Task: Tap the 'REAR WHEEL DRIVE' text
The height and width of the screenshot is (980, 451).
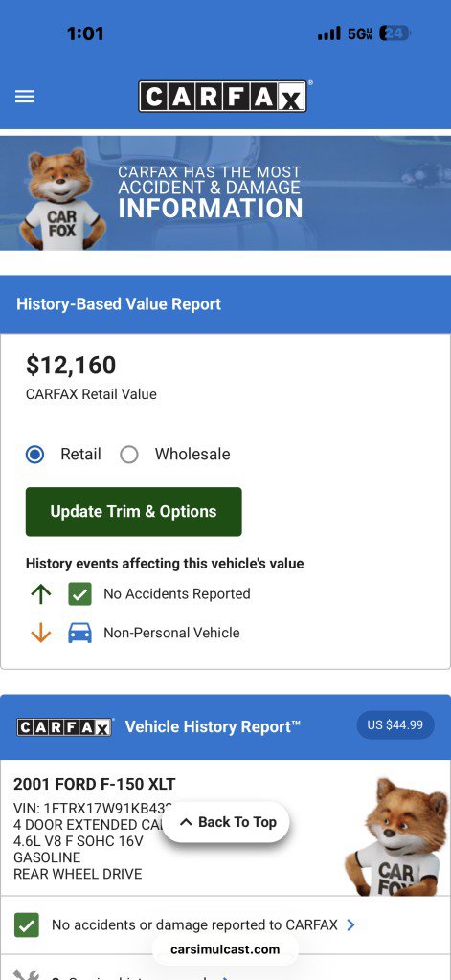Action: [x=78, y=874]
